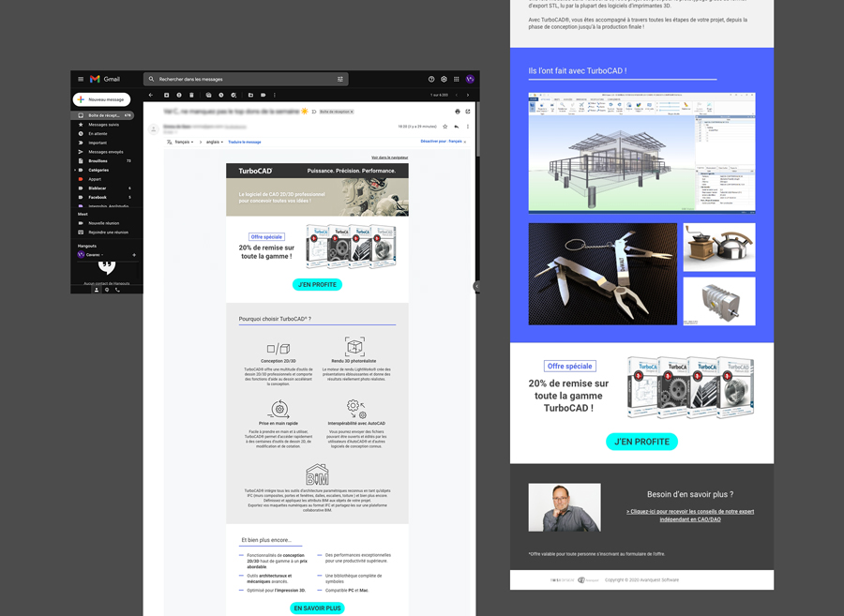Screen dimensions: 844x616
Task: Click the Gmail logo
Action: [105, 79]
